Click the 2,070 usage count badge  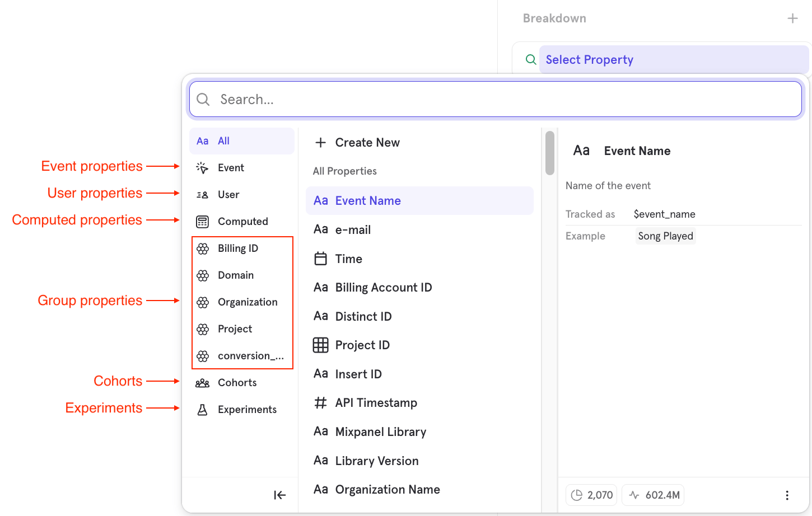click(x=591, y=495)
